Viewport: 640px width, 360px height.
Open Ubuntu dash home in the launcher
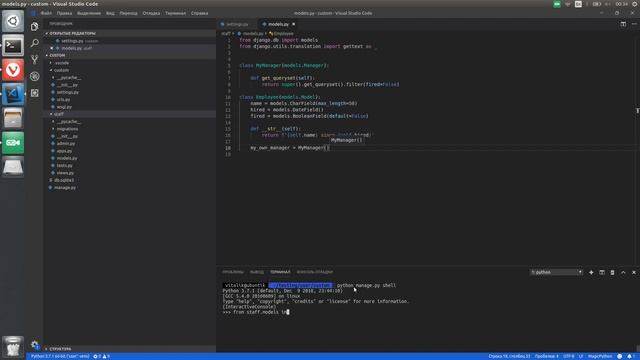point(13,21)
